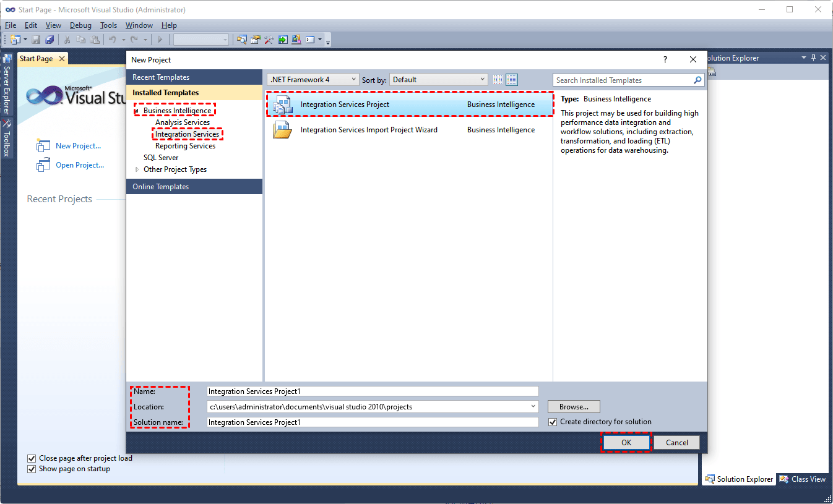Uncheck Create directory for solution
The width and height of the screenshot is (833, 504).
point(553,422)
